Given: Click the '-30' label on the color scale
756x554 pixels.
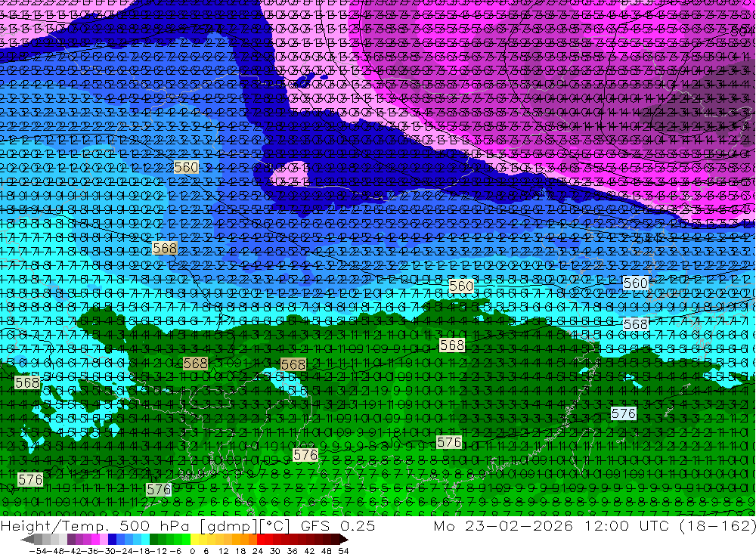Looking at the screenshot, I should 109,551.
